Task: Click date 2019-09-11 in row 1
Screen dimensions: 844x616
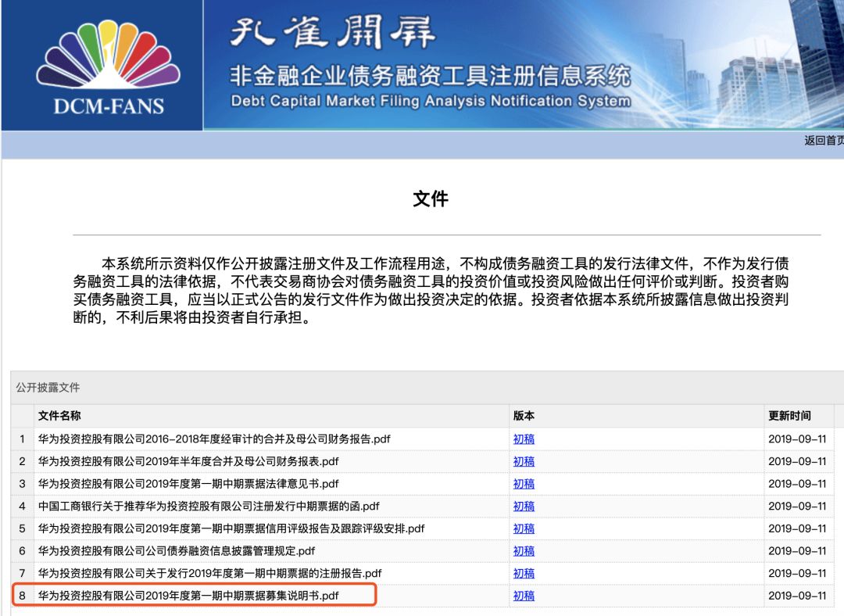Action: pyautogui.click(x=797, y=439)
